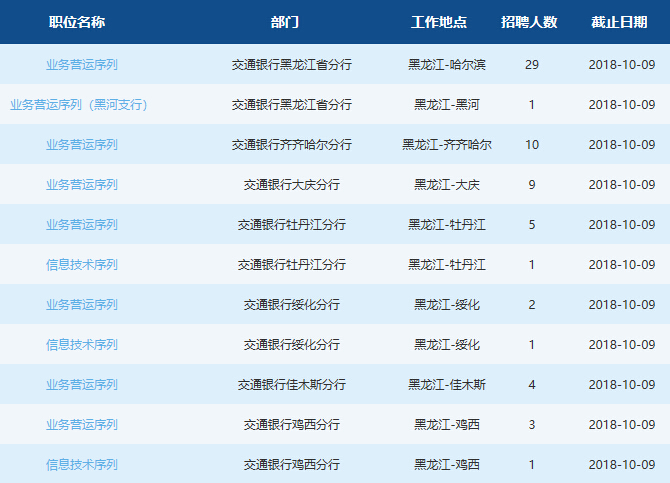Click deadline 2018-10-09 in 大庆 row
Screen dimensions: 670x483
(x=622, y=185)
